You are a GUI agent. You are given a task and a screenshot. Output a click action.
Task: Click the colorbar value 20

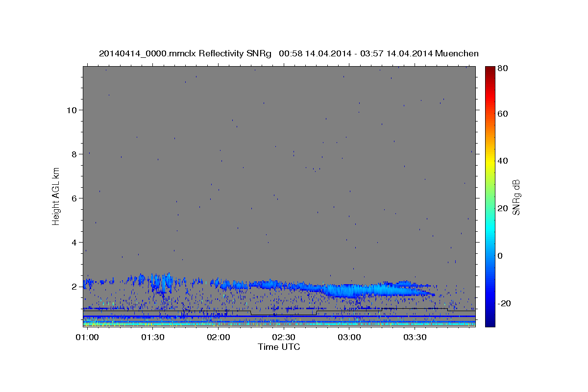point(503,208)
